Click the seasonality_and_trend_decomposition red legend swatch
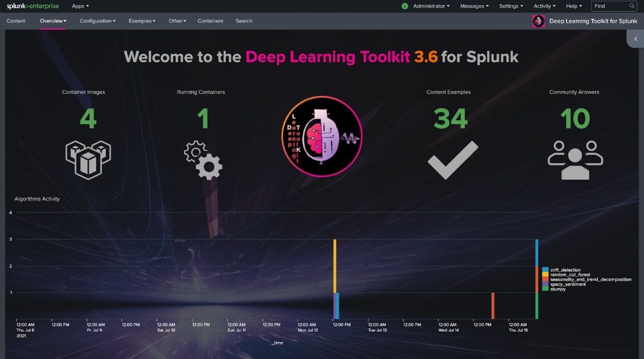 [x=545, y=280]
